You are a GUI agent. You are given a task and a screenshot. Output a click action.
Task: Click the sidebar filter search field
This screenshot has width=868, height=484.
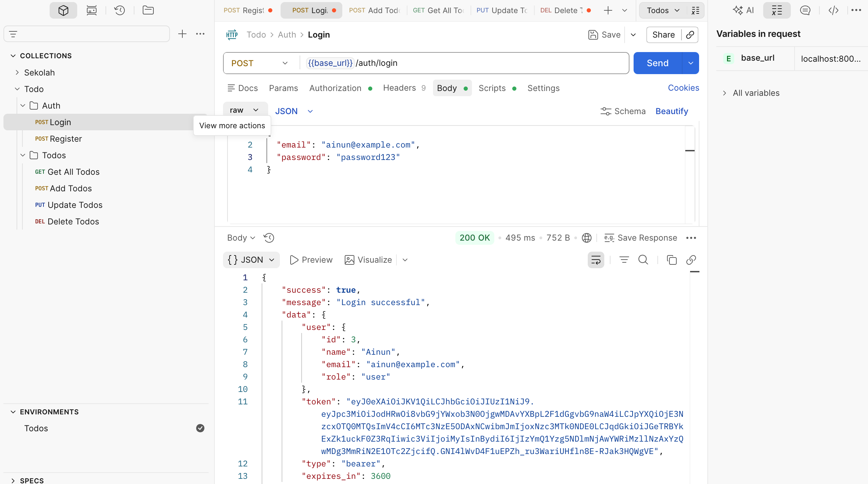tap(87, 34)
